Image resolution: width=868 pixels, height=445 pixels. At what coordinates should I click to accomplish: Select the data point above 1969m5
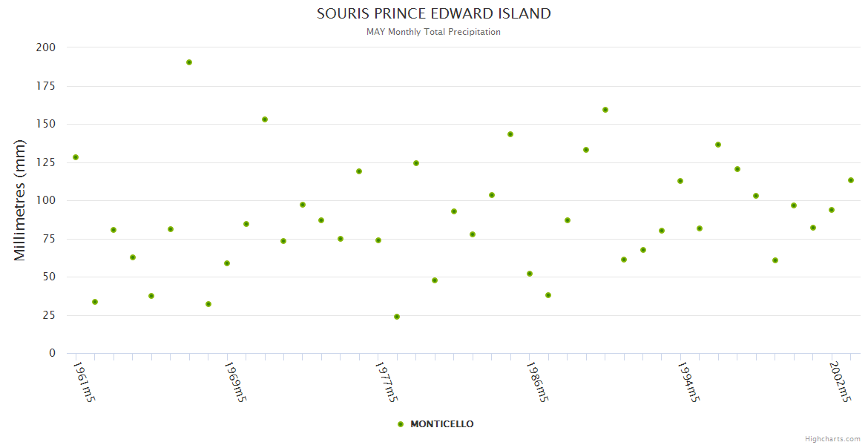point(227,263)
